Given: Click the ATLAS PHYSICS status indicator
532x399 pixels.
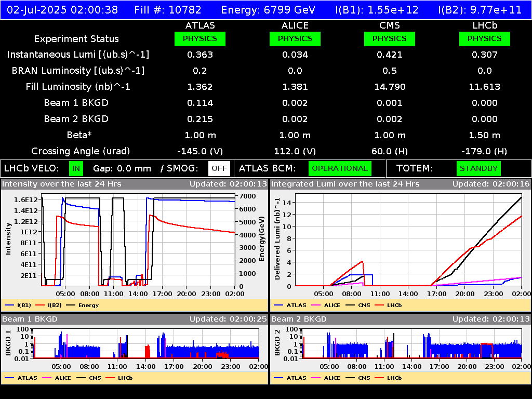Looking at the screenshot, I should (200, 38).
